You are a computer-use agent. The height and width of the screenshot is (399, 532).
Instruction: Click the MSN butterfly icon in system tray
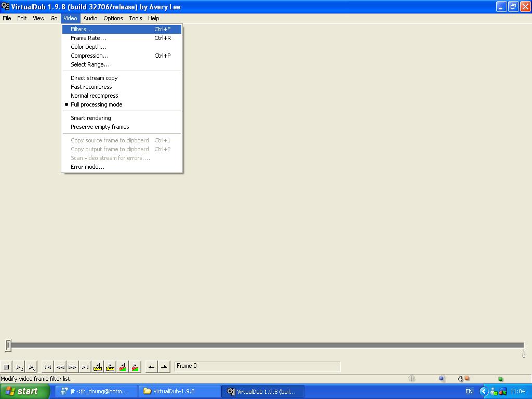[502, 392]
